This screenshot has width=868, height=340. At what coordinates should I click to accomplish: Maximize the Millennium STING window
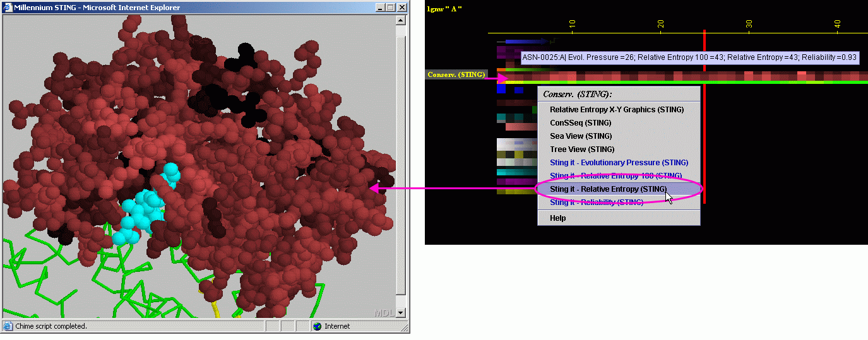(390, 8)
